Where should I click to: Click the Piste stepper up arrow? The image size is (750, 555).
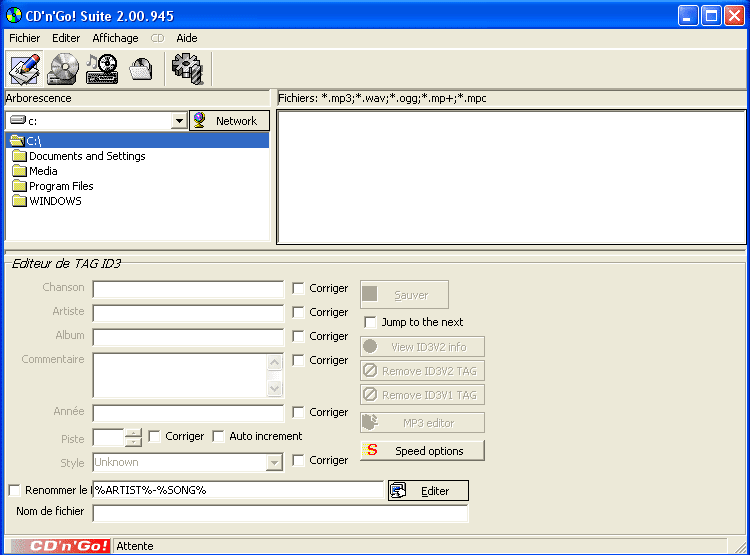[133, 433]
